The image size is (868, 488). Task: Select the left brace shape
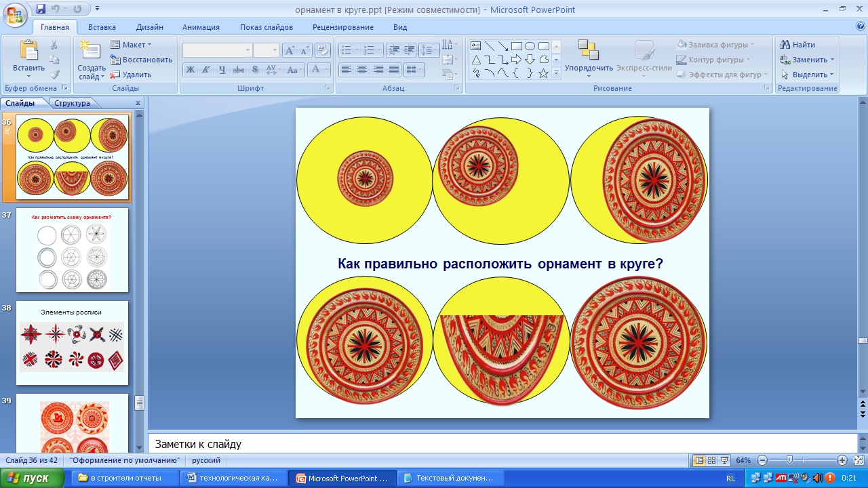(x=517, y=73)
